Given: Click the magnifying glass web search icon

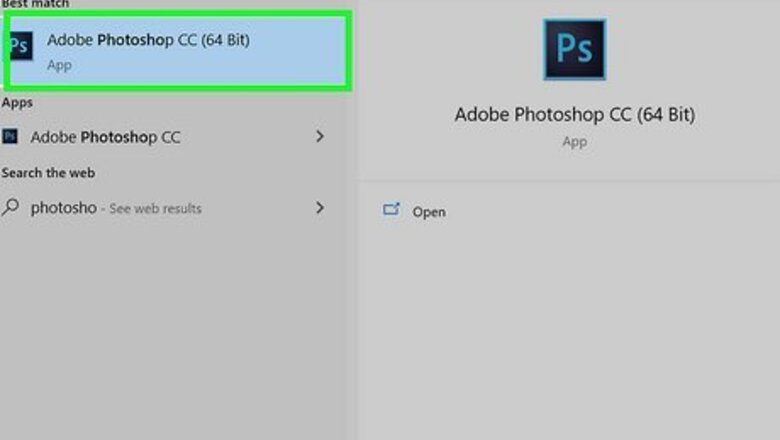Looking at the screenshot, I should 11,208.
